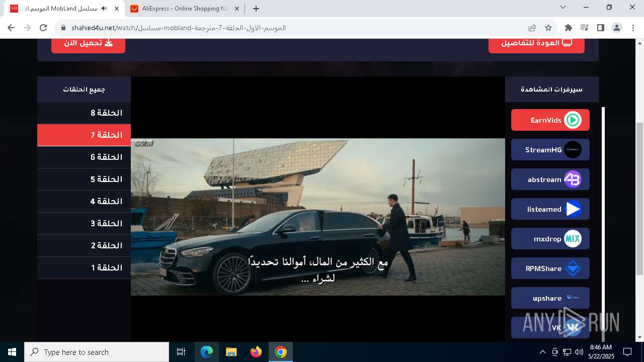Open Task View on taskbar

coord(181,352)
